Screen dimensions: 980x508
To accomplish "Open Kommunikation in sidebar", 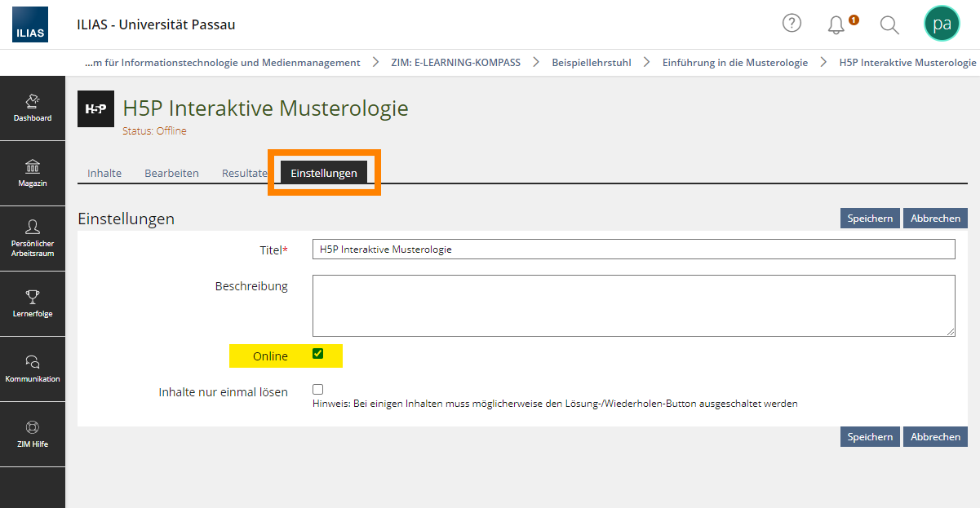I will point(33,369).
